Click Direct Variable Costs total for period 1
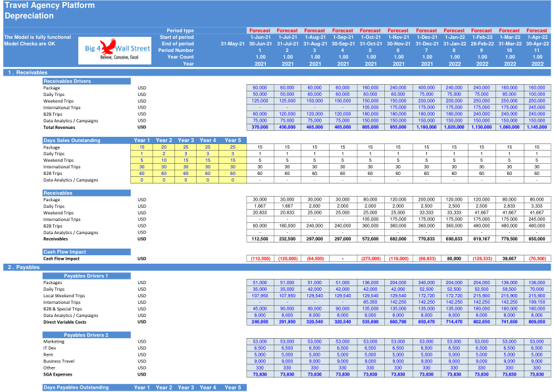 point(260,322)
